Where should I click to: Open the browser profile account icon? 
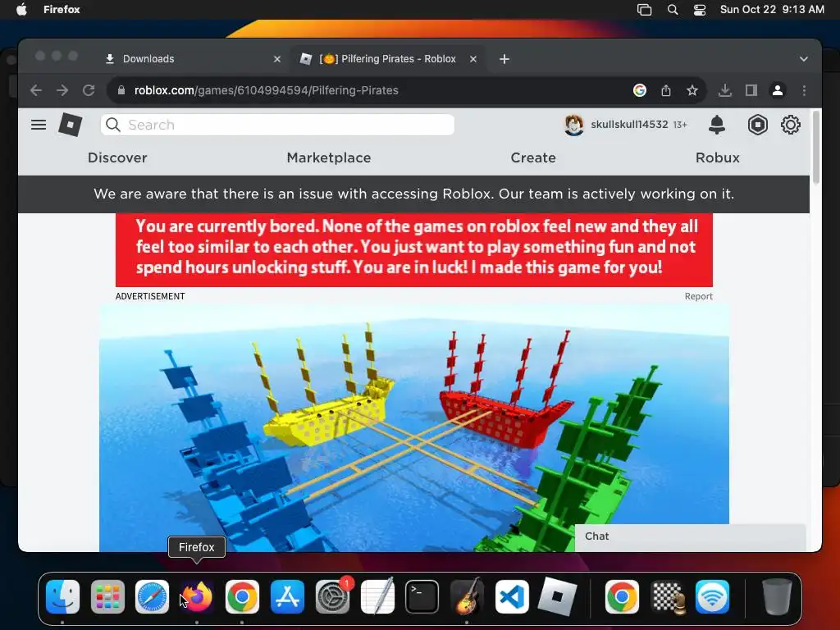(778, 90)
